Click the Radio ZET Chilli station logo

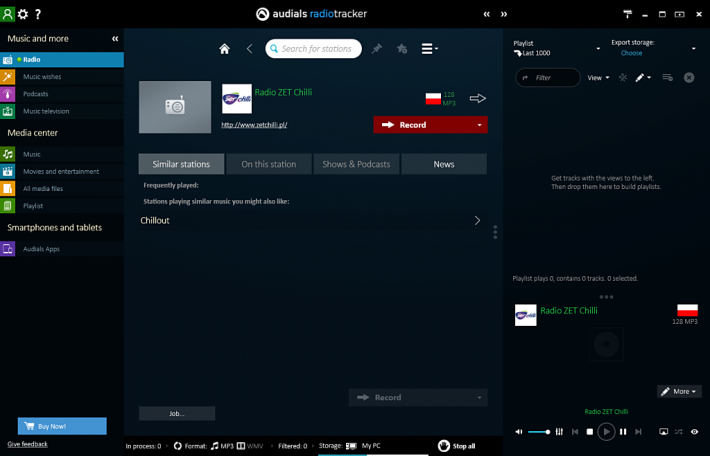pyautogui.click(x=237, y=99)
